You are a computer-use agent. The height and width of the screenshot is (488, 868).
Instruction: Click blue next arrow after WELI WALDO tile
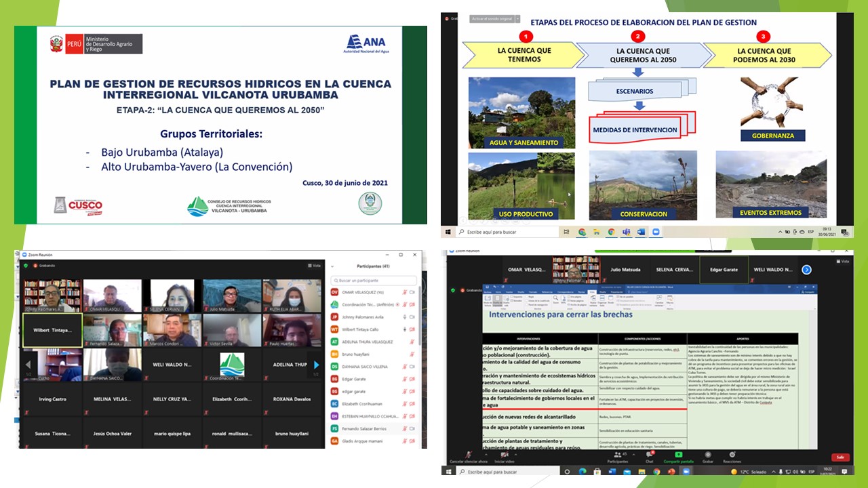[x=806, y=270]
